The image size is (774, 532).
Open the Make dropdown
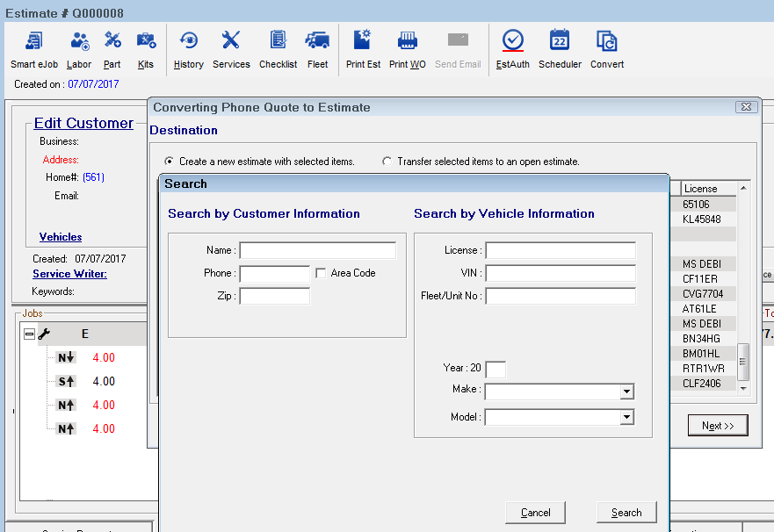626,392
